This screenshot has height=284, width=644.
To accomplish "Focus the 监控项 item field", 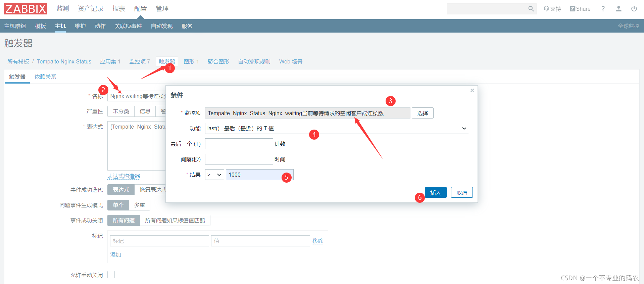I will pyautogui.click(x=307, y=113).
